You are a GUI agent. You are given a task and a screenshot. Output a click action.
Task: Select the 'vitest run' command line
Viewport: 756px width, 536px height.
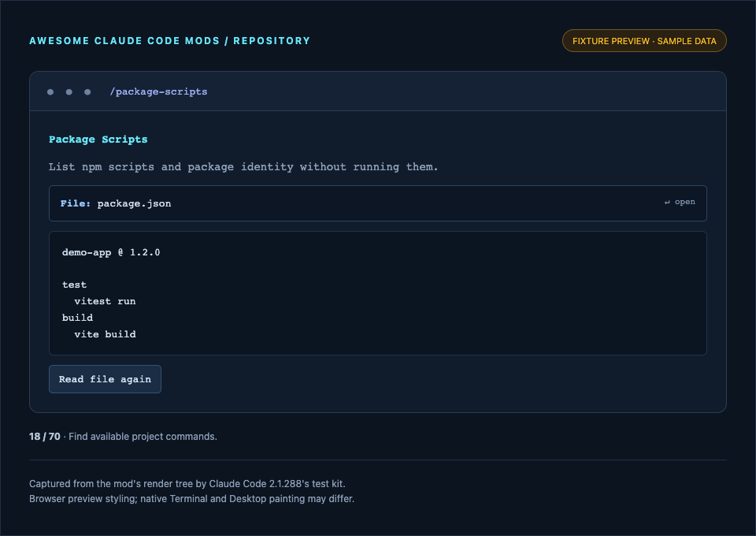coord(105,302)
